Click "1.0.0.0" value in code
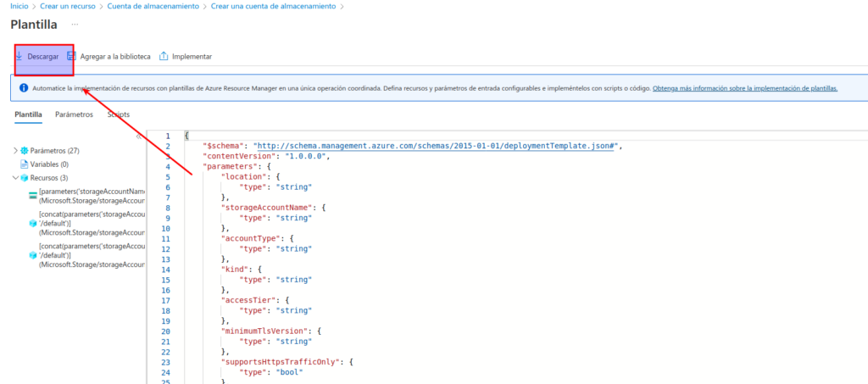This screenshot has height=384, width=868. (305, 157)
